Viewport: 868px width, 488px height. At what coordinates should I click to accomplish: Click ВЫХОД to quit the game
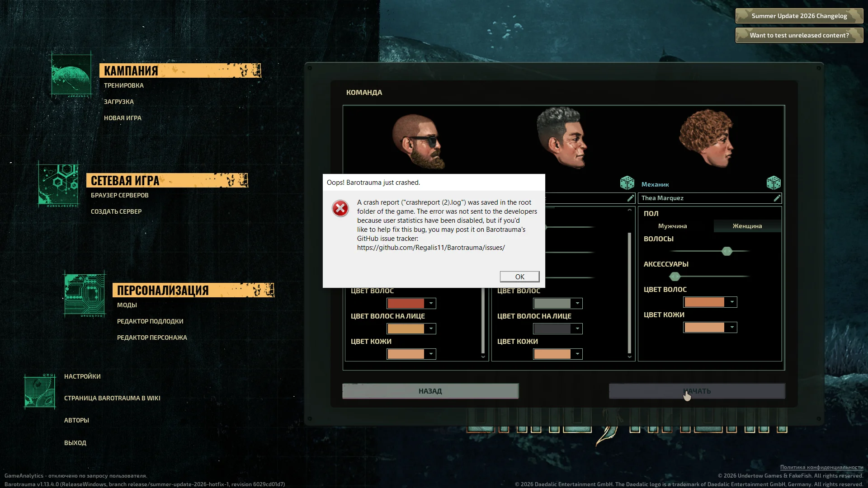[75, 443]
